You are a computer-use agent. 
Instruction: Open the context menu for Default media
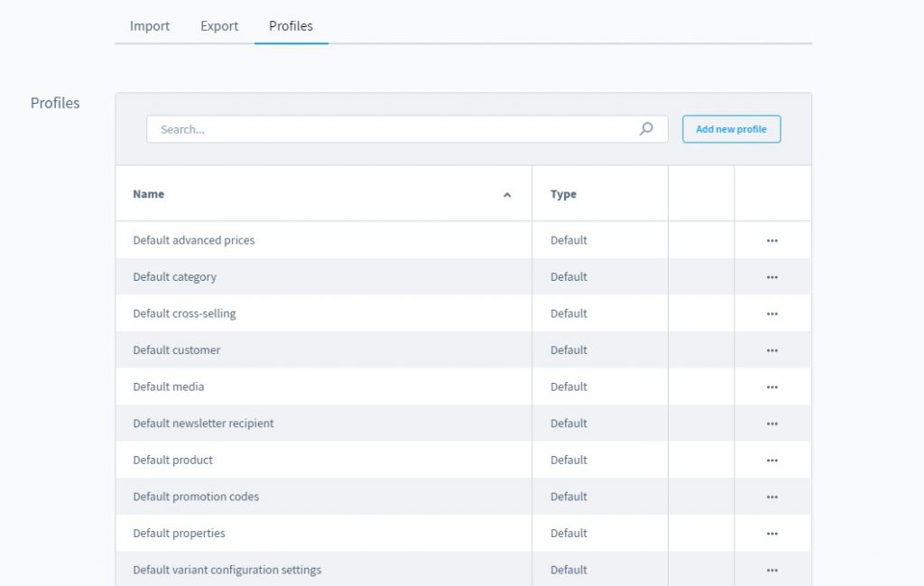pyautogui.click(x=772, y=386)
